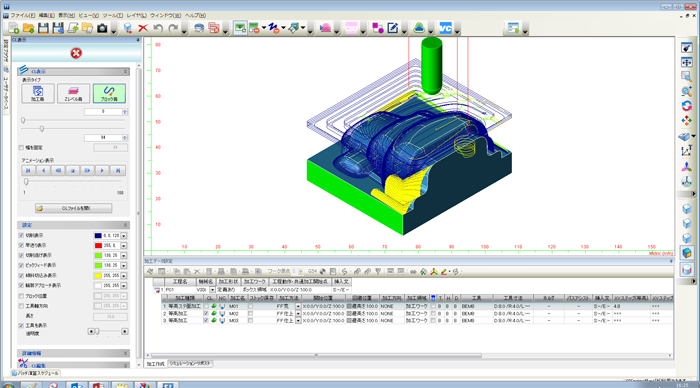Switch to the シミュレーション・リポスト tab
This screenshot has height=388, width=700.
point(190,364)
